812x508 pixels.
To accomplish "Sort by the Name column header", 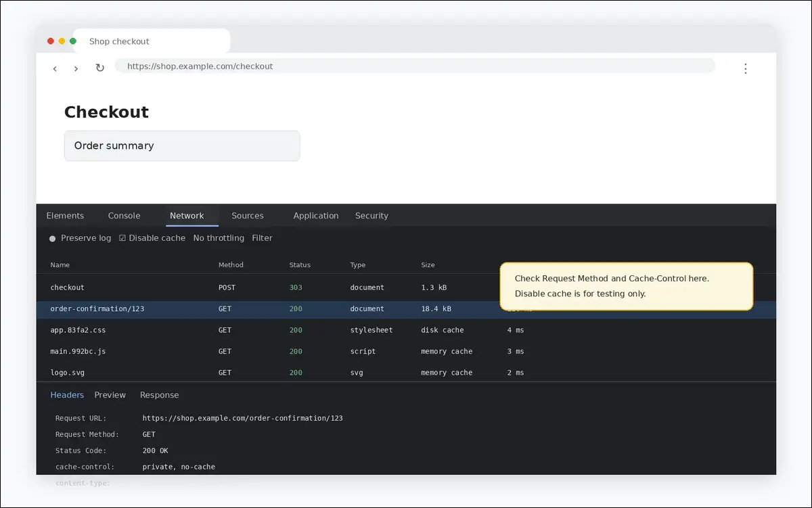I will [60, 265].
